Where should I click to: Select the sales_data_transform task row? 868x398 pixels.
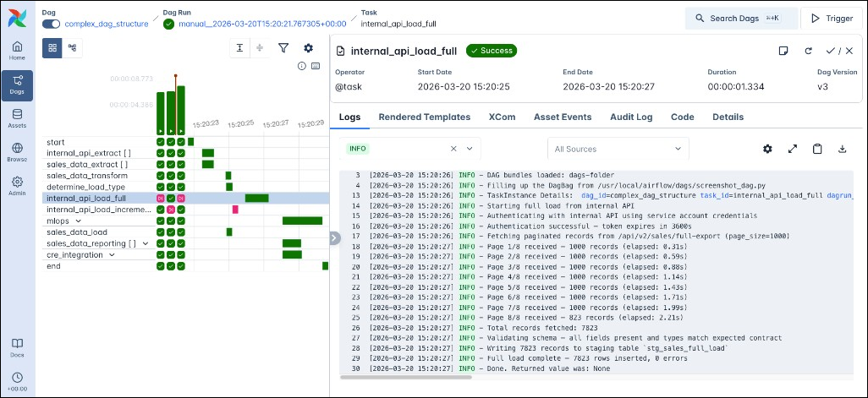98,176
